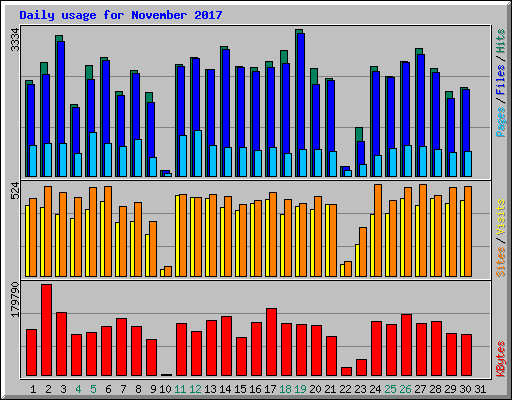Click the 3334 hits axis value
This screenshot has width=512, height=400.
tap(15, 40)
